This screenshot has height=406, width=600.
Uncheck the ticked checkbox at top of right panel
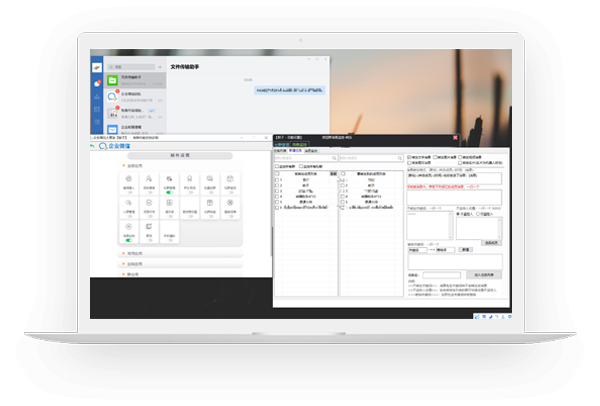click(x=409, y=157)
